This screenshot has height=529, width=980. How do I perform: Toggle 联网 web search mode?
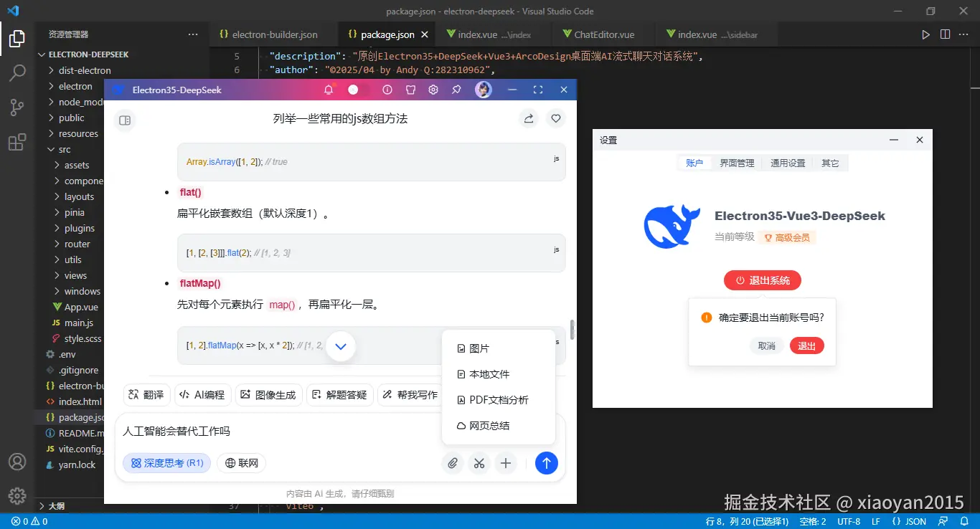242,463
